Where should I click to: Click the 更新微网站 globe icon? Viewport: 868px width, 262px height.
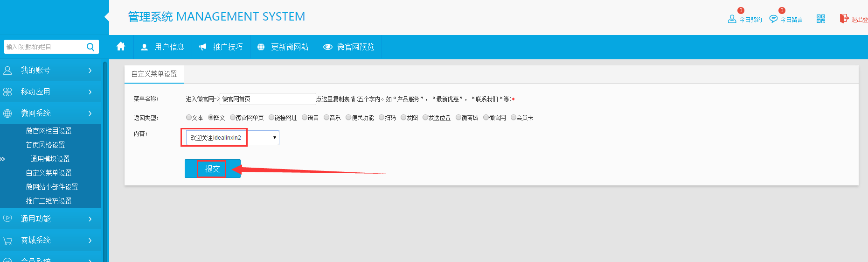[261, 47]
